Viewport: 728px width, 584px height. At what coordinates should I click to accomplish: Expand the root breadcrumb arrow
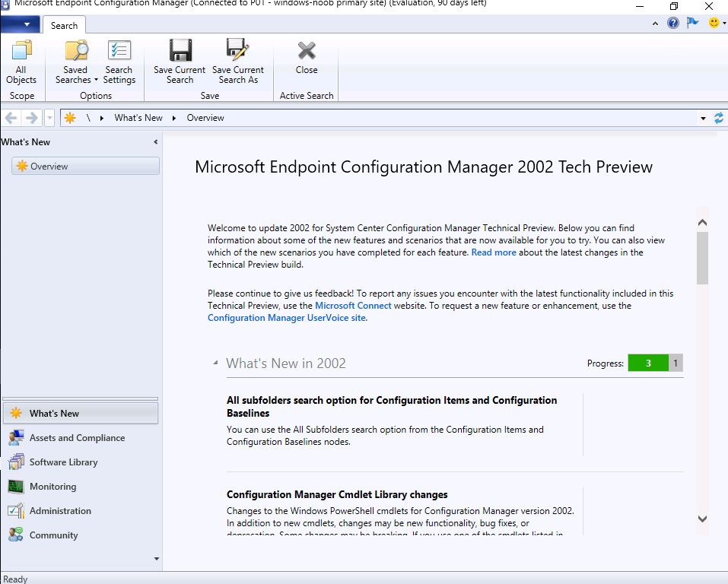102,118
